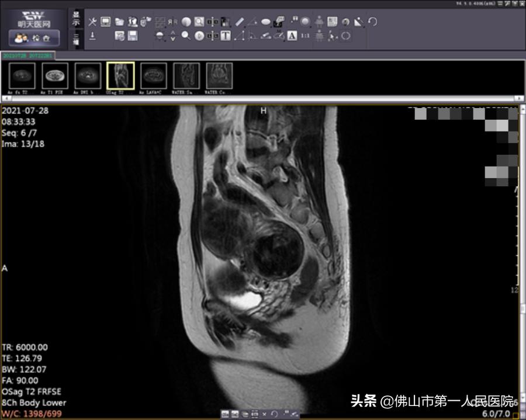Image resolution: width=526 pixels, height=420 pixels.
Task: Open the first WATER series thumbnail
Action: coord(186,76)
